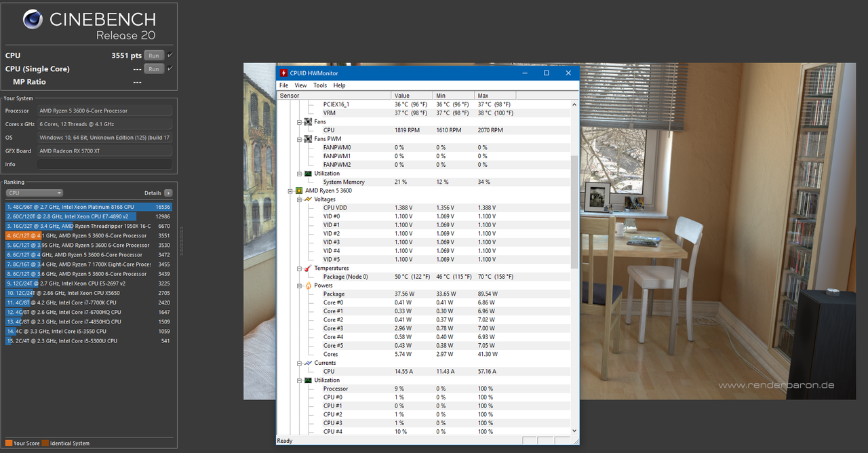The width and height of the screenshot is (868, 453).
Task: Collapse the Powers tree node
Action: point(299,285)
